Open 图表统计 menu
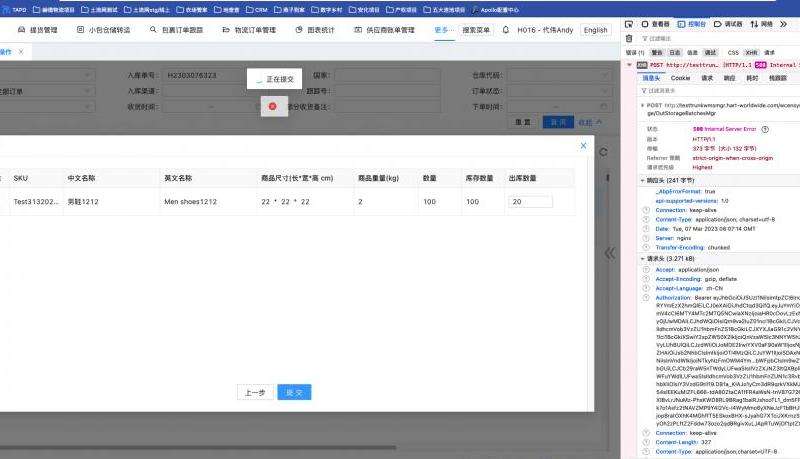 (315, 30)
